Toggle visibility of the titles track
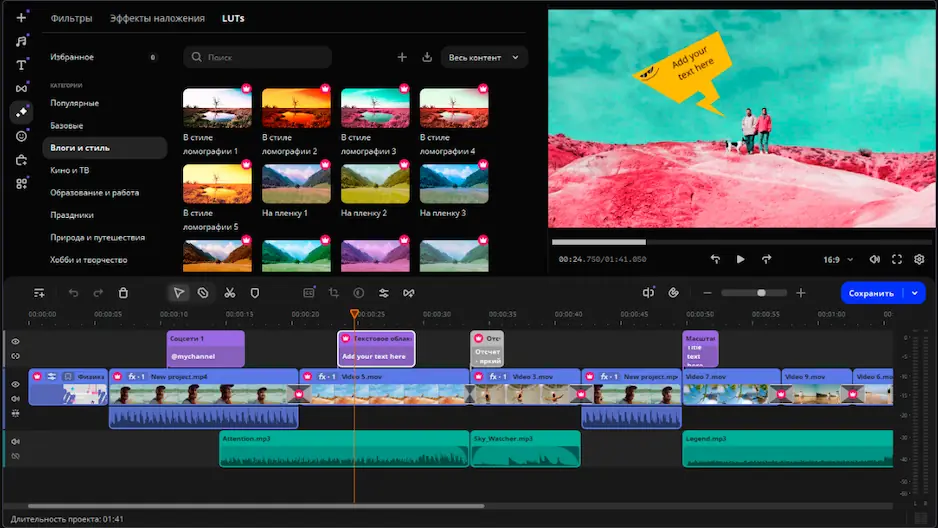The height and width of the screenshot is (528, 938). (x=15, y=342)
